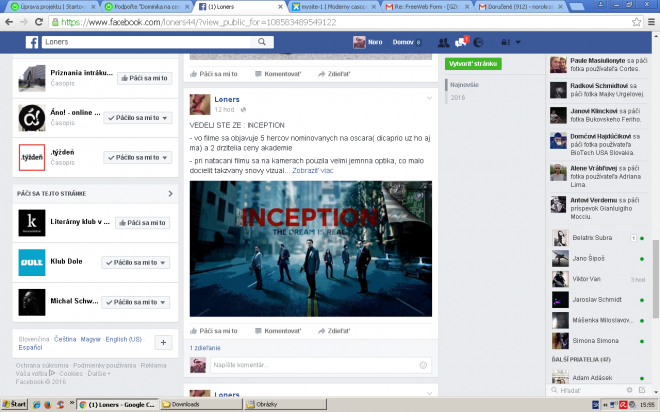Open Páčilo sa mi to dropdown for Klub Dole

coord(136,263)
